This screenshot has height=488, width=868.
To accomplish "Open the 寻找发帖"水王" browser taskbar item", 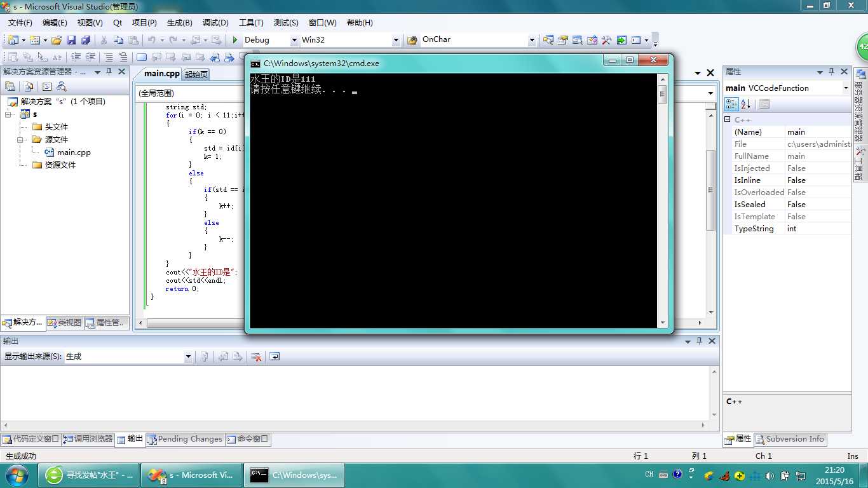I will 89,475.
